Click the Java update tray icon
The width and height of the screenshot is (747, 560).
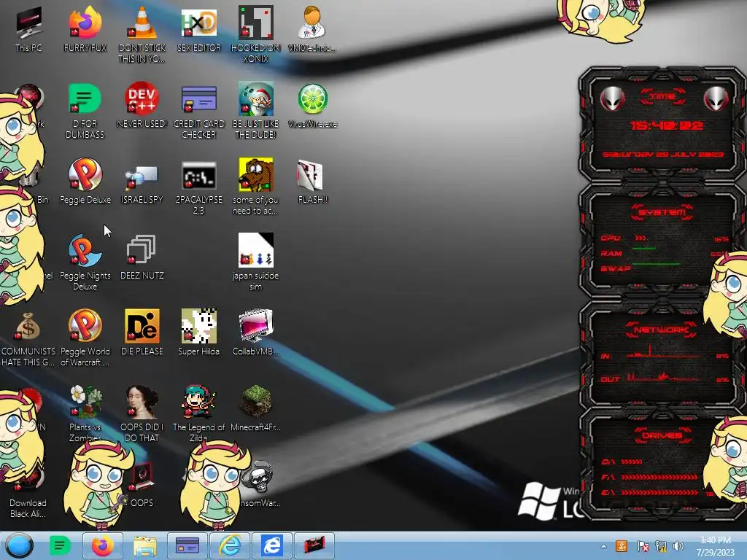pyautogui.click(x=622, y=546)
